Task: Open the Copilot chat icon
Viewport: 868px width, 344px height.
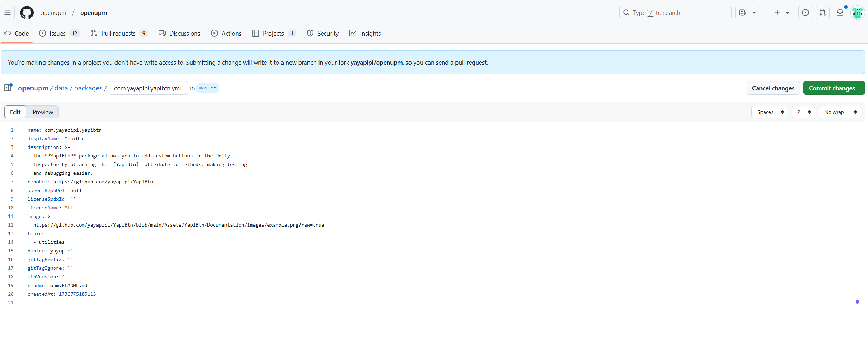Action: click(742, 13)
